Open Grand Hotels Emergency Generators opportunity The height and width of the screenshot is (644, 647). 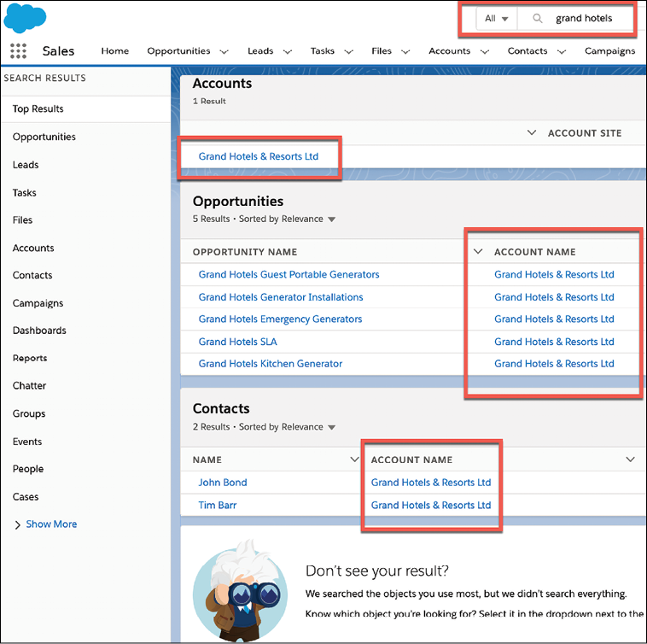280,319
